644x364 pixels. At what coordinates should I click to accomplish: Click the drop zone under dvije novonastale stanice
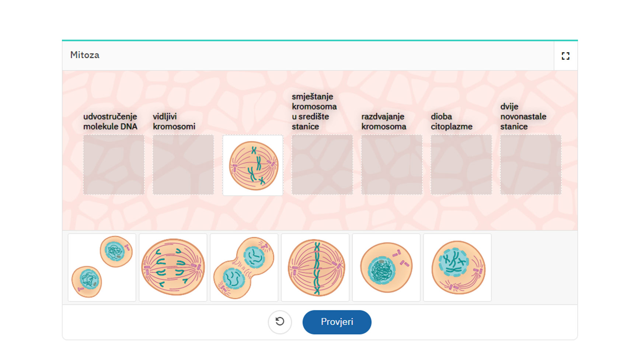[531, 165]
